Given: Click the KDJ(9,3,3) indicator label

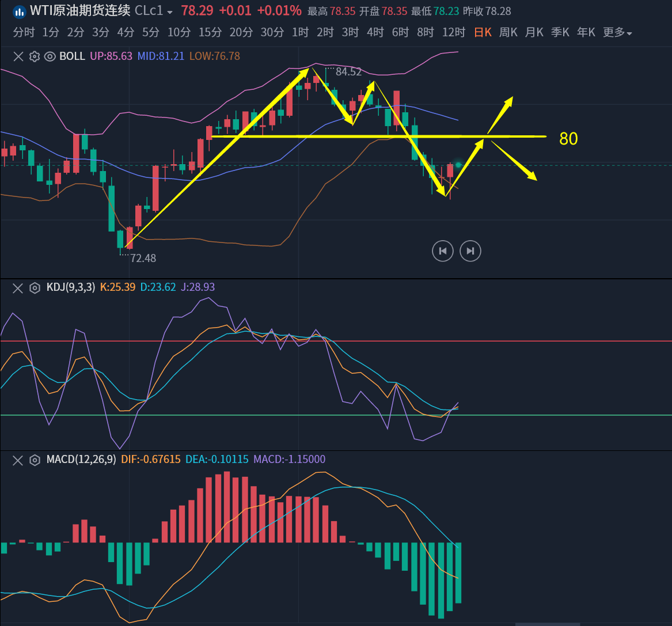Looking at the screenshot, I should (71, 287).
